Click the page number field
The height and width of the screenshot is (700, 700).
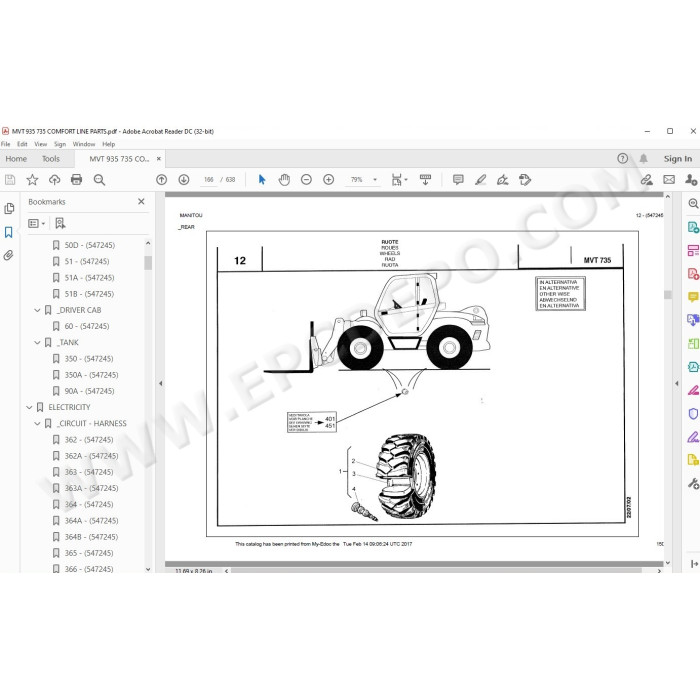pyautogui.click(x=208, y=180)
